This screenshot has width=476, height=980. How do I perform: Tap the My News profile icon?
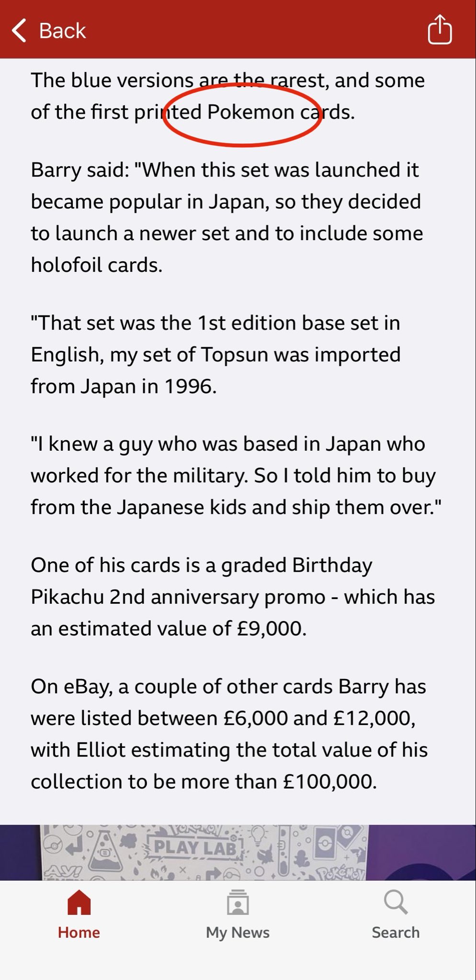coord(238,902)
